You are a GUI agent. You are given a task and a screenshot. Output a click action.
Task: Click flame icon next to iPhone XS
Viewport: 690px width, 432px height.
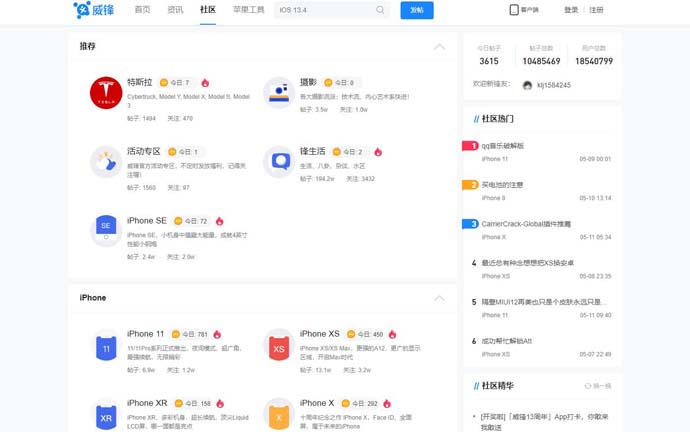(393, 334)
